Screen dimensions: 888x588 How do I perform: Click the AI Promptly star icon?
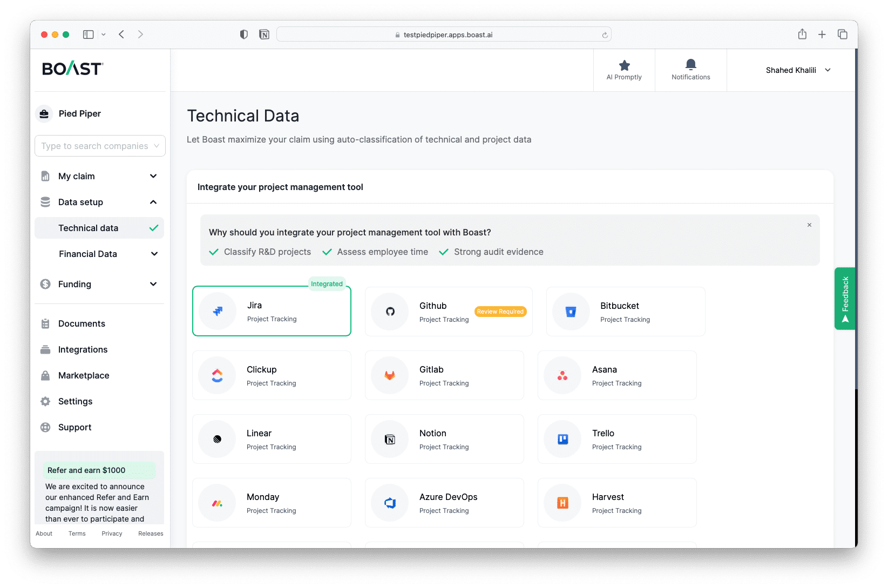point(624,66)
